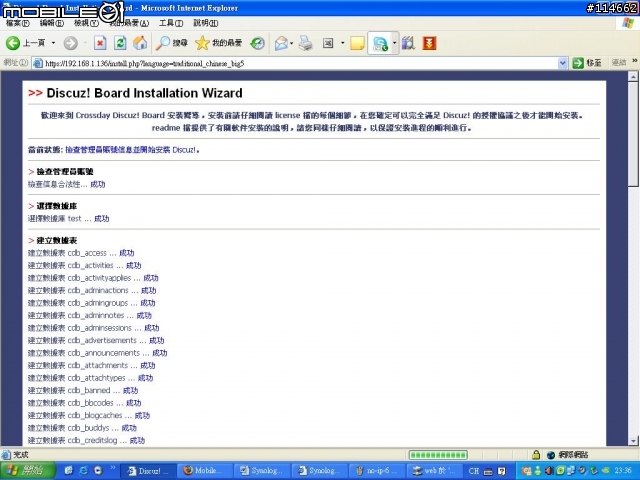Click the page icon beside the address URL
The image size is (640, 480).
[x=38, y=63]
